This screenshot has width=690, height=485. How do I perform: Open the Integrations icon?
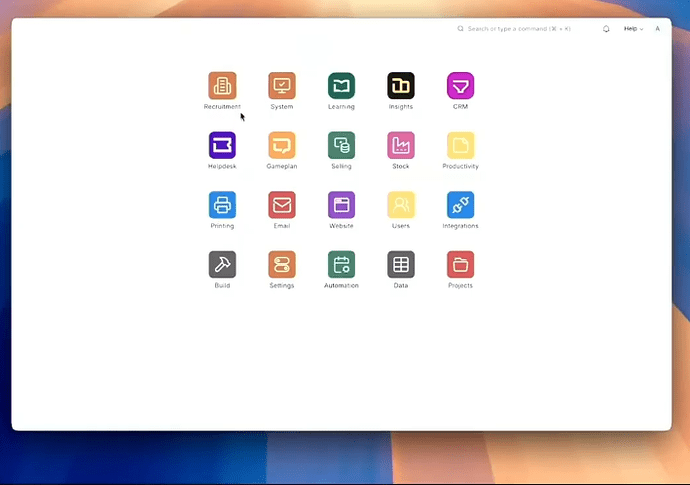460,205
